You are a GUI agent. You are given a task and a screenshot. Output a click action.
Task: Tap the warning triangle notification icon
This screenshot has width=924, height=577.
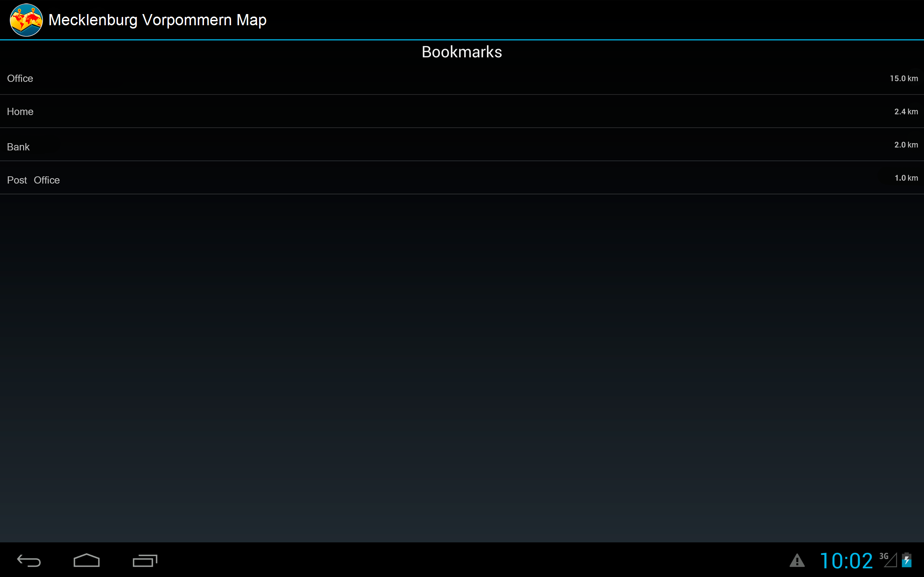[797, 560]
